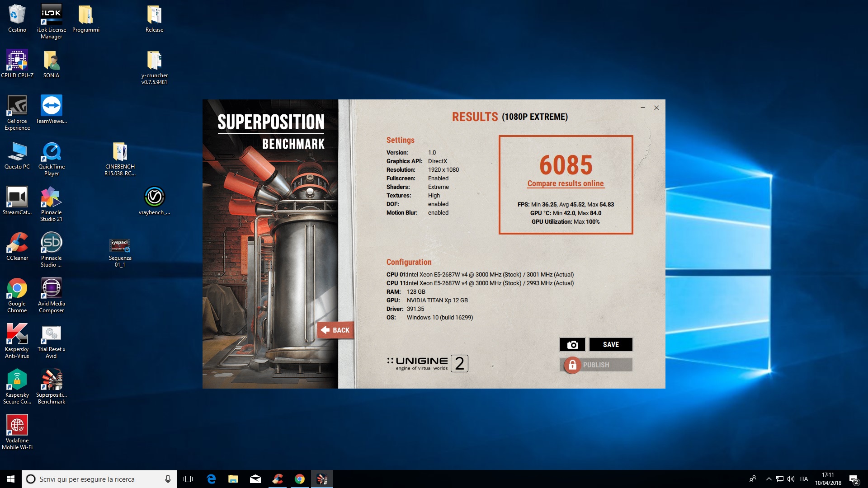Open Microsoft Edge from the taskbar
Viewport: 868px width, 488px height.
[x=211, y=479]
